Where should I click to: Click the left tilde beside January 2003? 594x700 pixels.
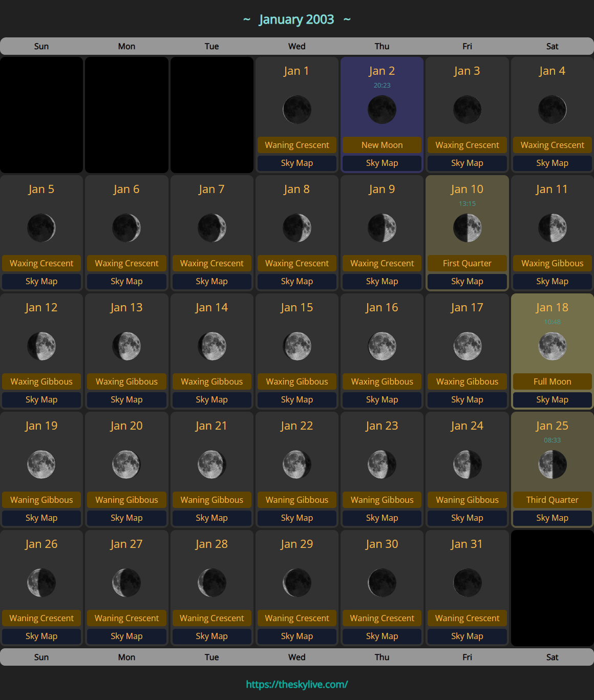(247, 19)
